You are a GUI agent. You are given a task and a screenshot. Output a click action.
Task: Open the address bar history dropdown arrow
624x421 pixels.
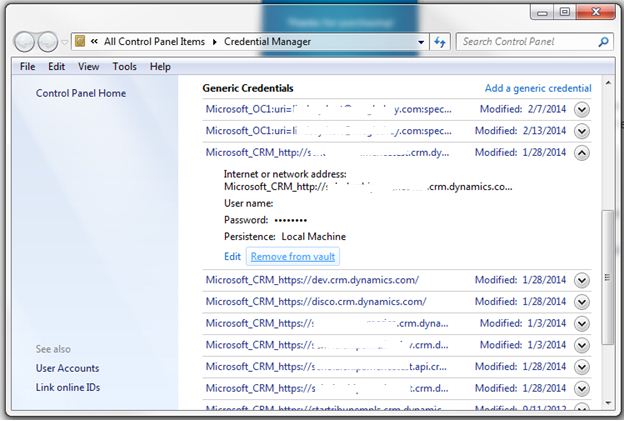(421, 42)
